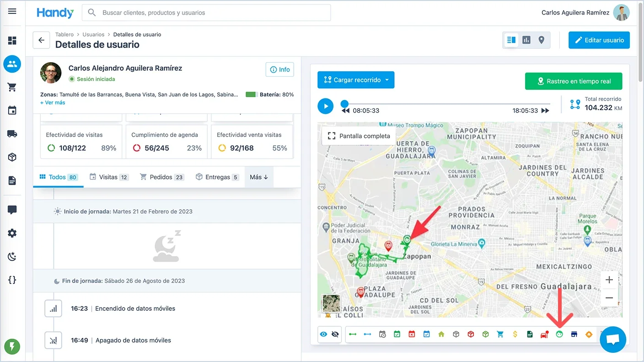Expand the Más tab dropdown
The image size is (644, 362).
click(258, 176)
